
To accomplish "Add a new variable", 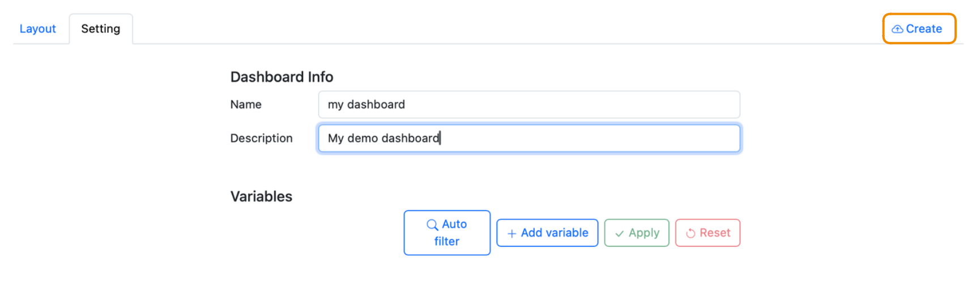I will (x=547, y=233).
